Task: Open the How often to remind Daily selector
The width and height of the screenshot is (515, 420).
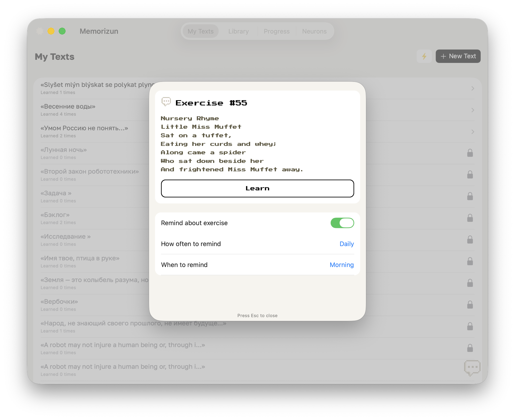Action: click(347, 244)
